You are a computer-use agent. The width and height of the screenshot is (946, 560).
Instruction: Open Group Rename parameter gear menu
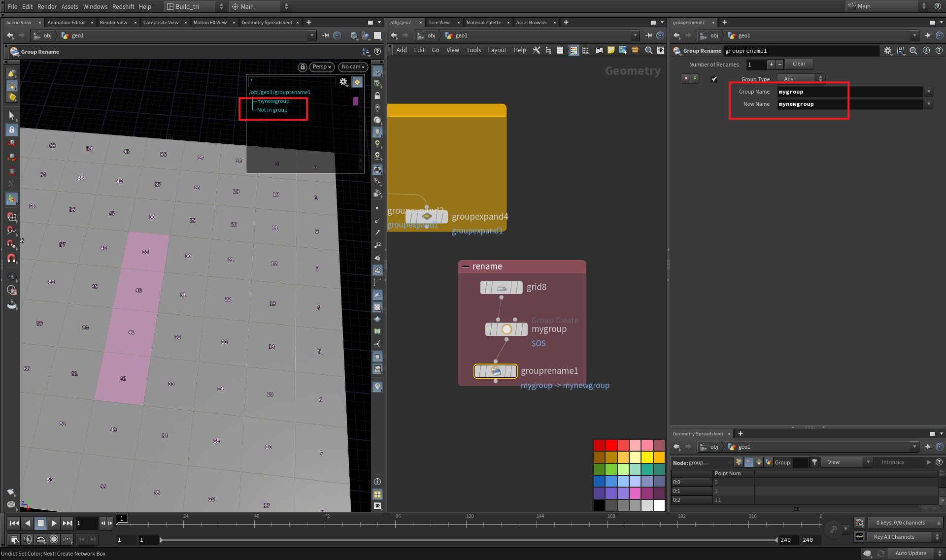(887, 51)
